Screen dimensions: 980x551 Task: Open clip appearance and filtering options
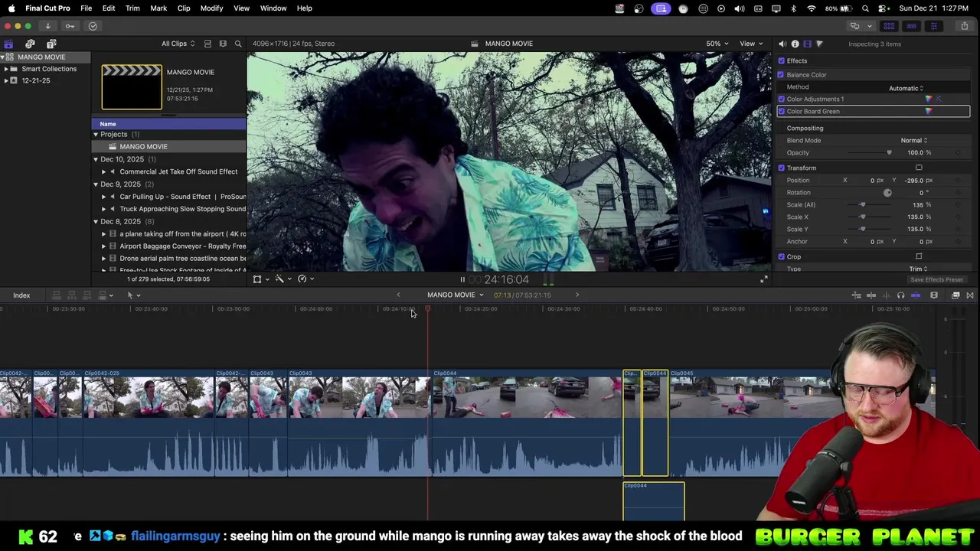click(x=223, y=44)
